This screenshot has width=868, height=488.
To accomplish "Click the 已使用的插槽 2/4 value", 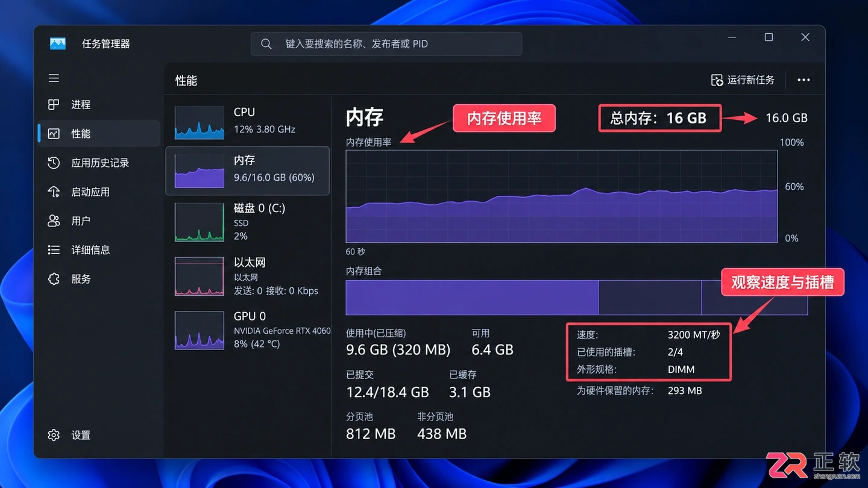I will (x=675, y=352).
